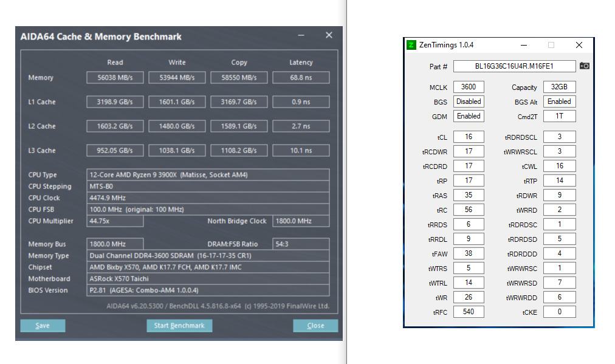Click Memory Latency result 68.8 ns
The width and height of the screenshot is (615, 364).
[x=301, y=78]
